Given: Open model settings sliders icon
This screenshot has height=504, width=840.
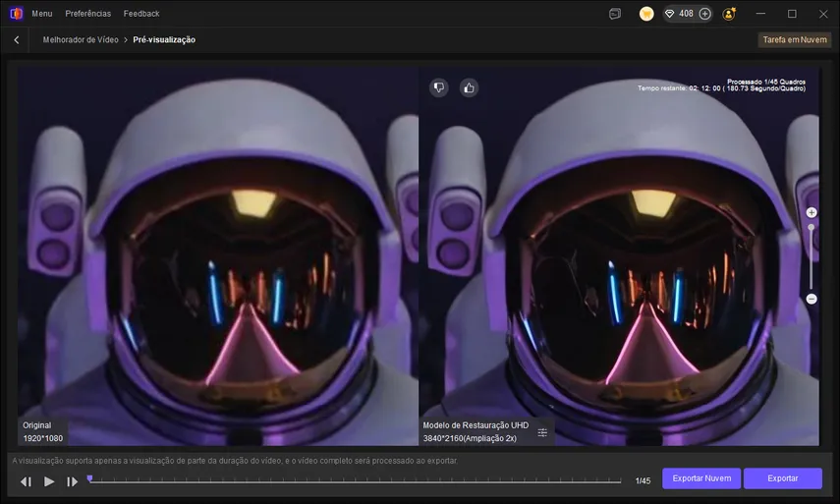Looking at the screenshot, I should tap(542, 432).
